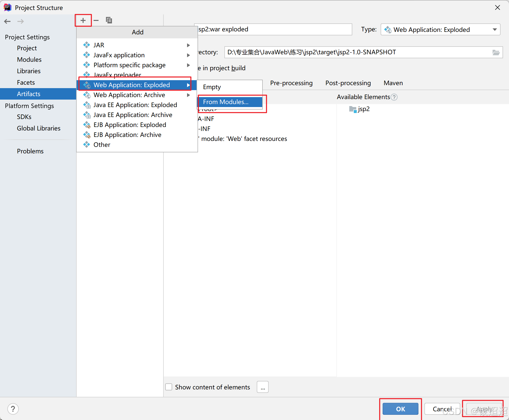
Task: Open the artifact Type dropdown
Action: coord(495,30)
